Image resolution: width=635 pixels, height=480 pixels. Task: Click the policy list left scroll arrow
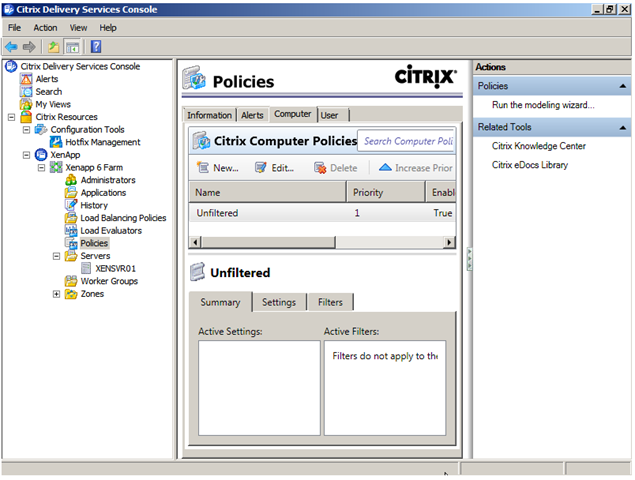196,242
